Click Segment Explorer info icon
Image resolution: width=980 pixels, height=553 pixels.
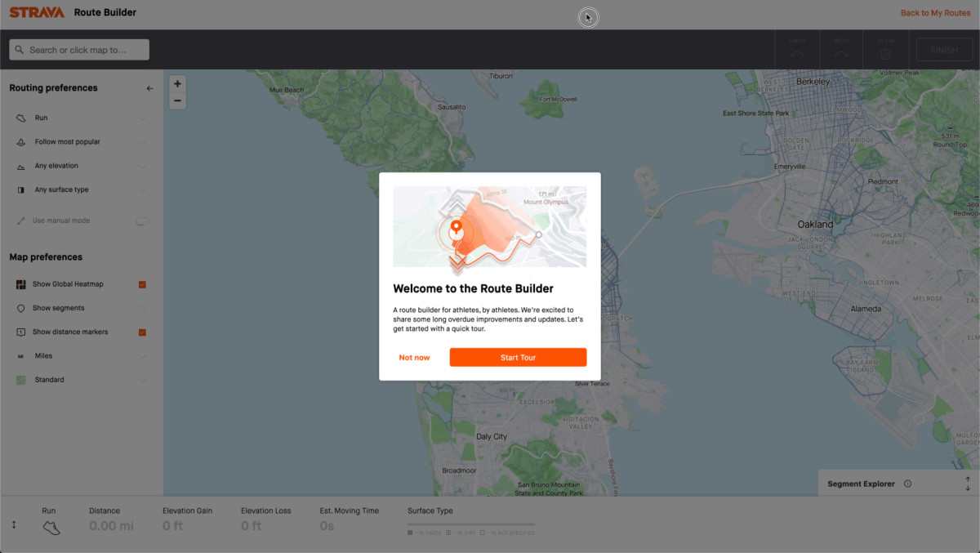[907, 484]
